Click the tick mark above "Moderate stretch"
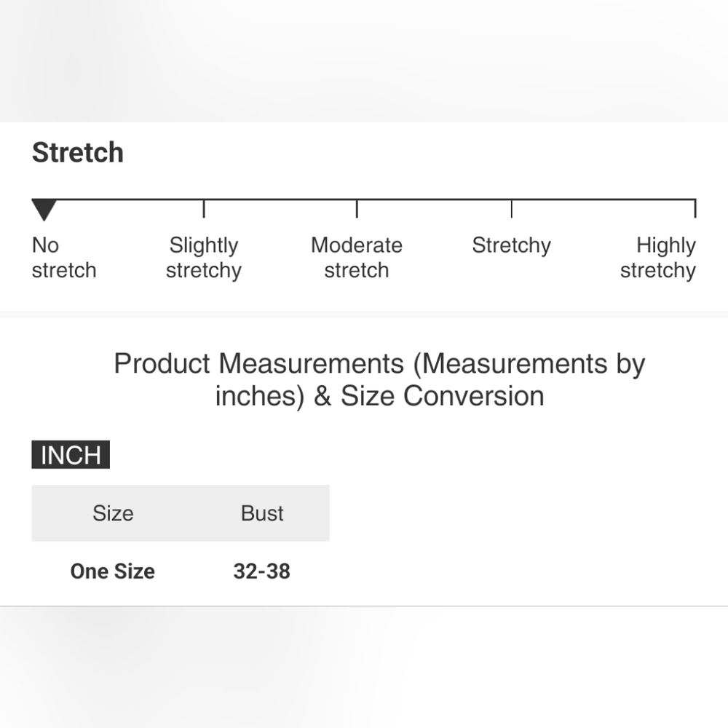728x728 pixels. [357, 208]
